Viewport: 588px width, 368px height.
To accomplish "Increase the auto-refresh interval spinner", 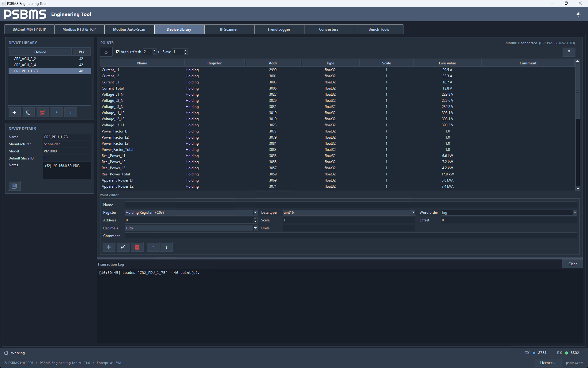I will 154,51.
